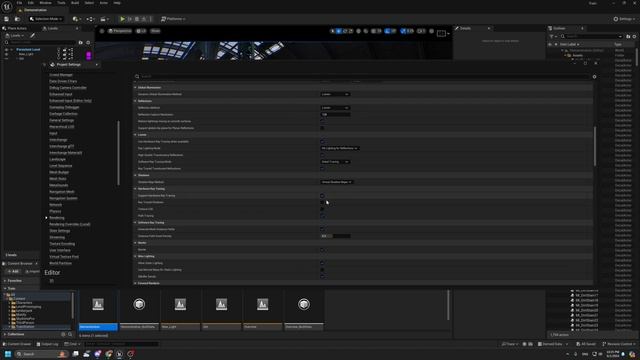The image size is (640, 360).
Task: Click the pencil edit icon in Levels panel
Action: click(x=32, y=36)
